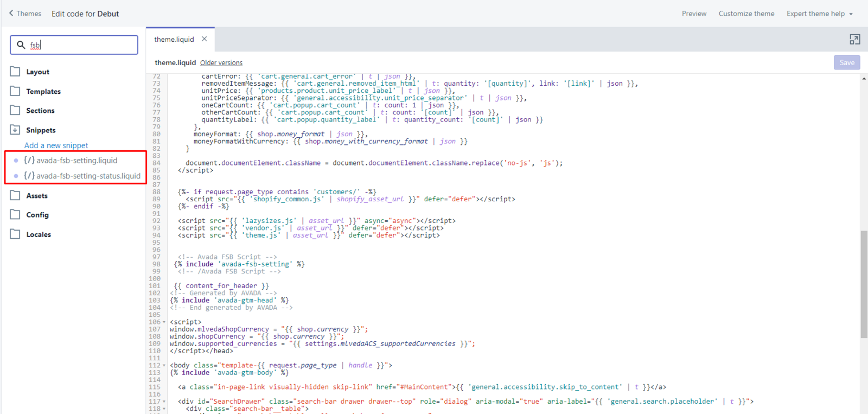This screenshot has width=868, height=414.
Task: Click the file search input field
Action: [x=74, y=45]
